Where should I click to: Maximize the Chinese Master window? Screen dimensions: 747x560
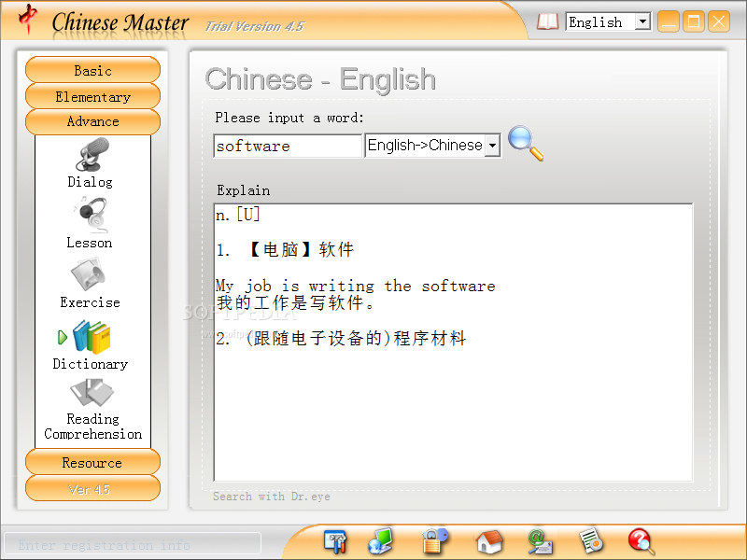[694, 21]
